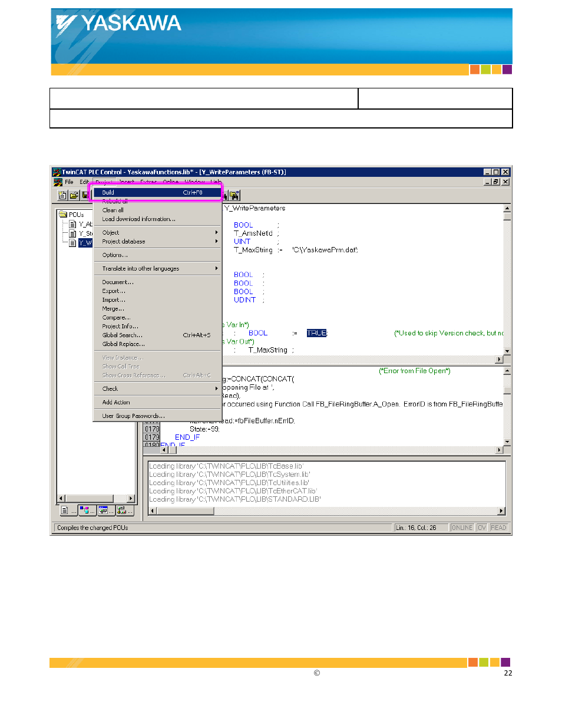Click POU tree pane scroll left arrow
Image resolution: width=562 pixels, height=728 pixels.
point(61,499)
